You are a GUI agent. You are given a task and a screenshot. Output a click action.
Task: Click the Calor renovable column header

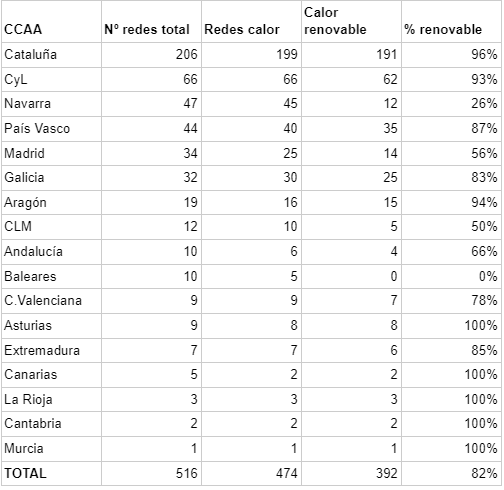(351, 22)
